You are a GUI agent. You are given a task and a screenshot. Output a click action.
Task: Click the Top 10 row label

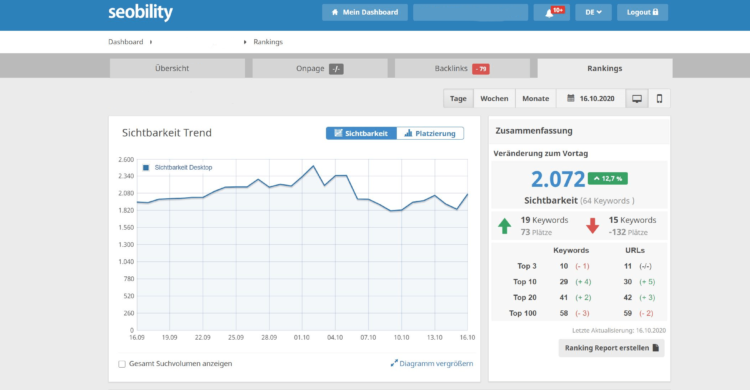[x=525, y=282]
